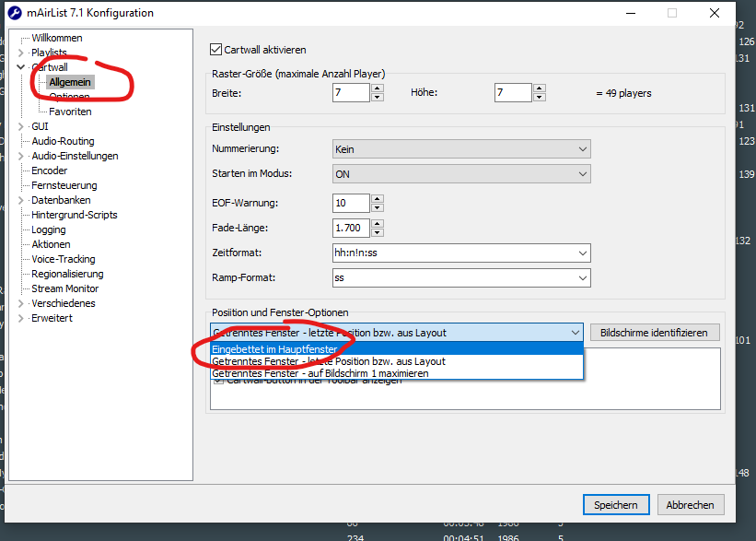Decrease Breite value with down arrow

pyautogui.click(x=378, y=97)
